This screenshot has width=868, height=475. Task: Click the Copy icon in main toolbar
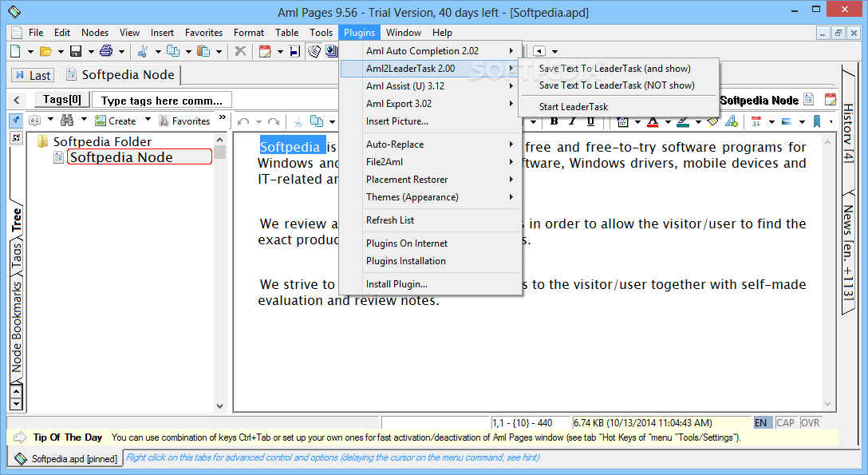coord(173,51)
